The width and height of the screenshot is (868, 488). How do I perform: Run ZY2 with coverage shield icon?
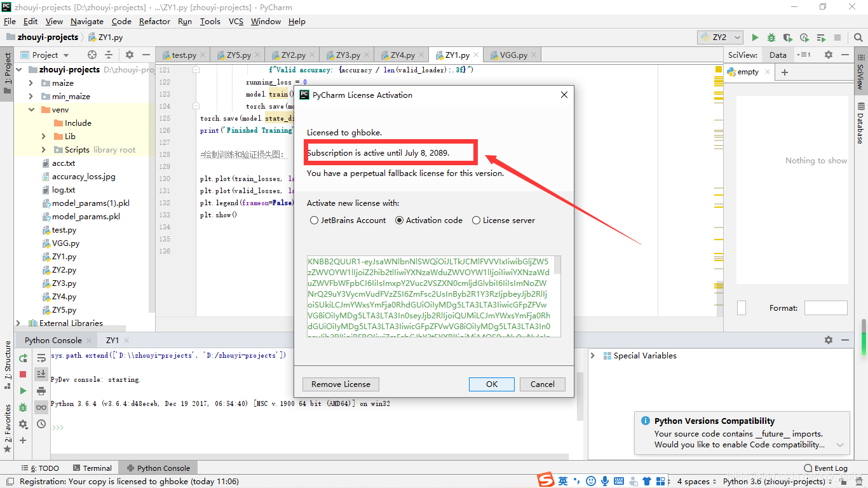pyautogui.click(x=788, y=37)
